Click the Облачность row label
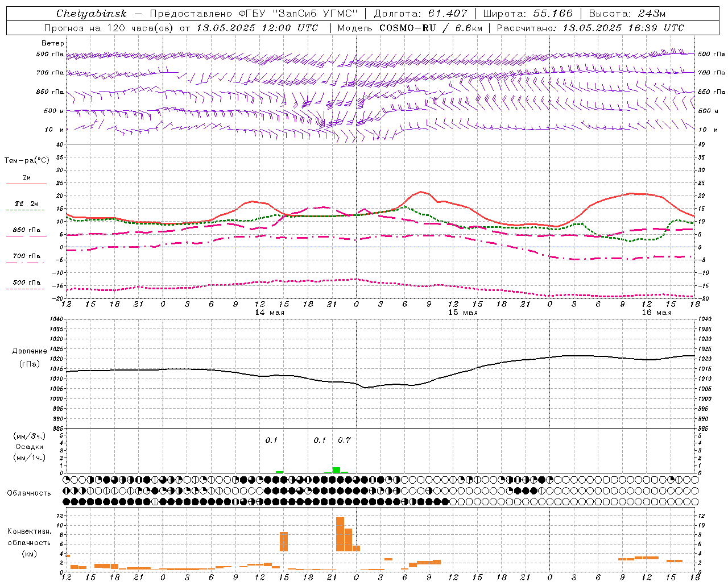728x582 pixels. pos(29,493)
